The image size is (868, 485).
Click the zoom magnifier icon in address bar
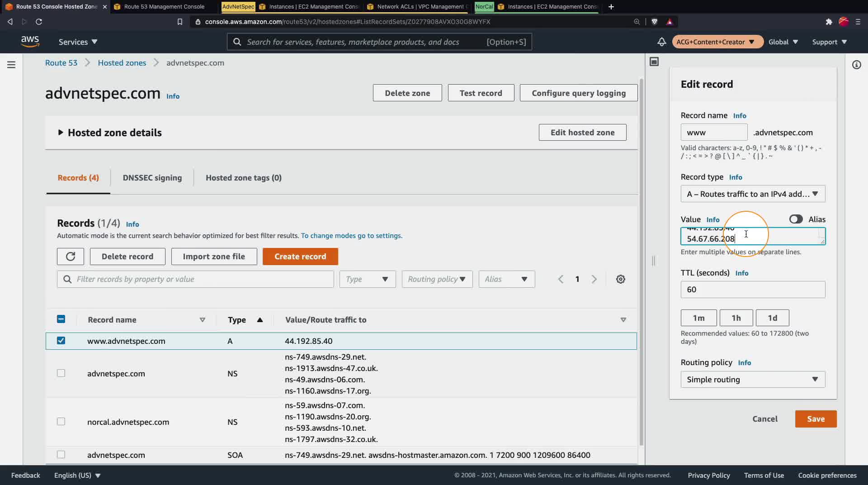[637, 22]
